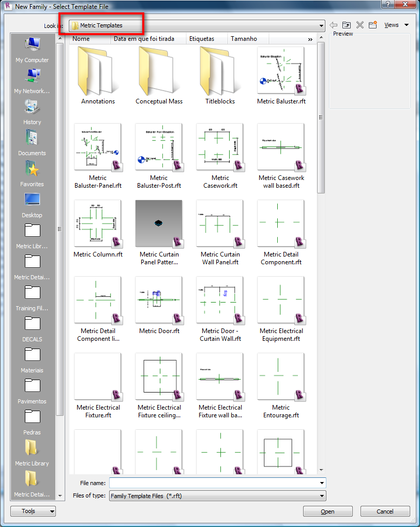420x527 pixels.
Task: Select Metric Curtain Panel Pattern template
Action: point(159,233)
